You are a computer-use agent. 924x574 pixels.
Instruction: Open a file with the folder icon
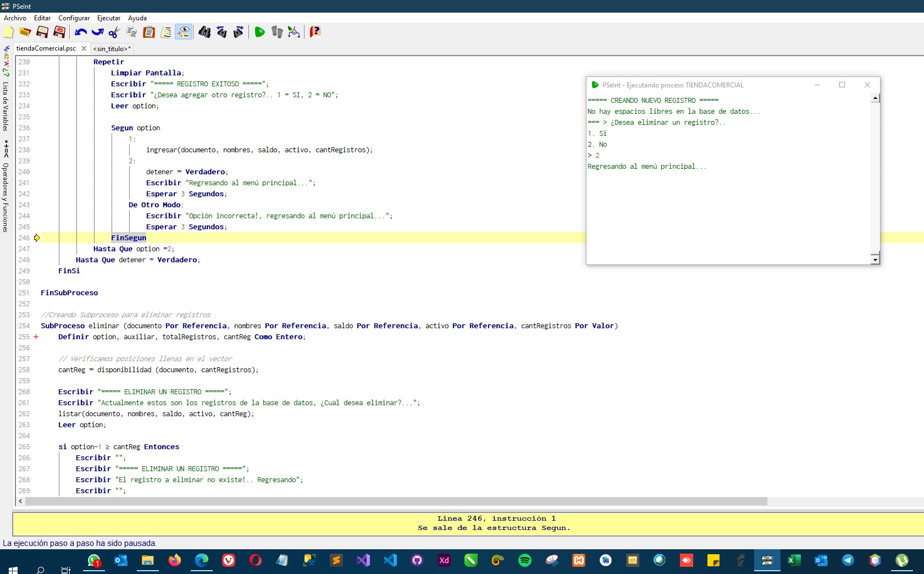point(25,32)
